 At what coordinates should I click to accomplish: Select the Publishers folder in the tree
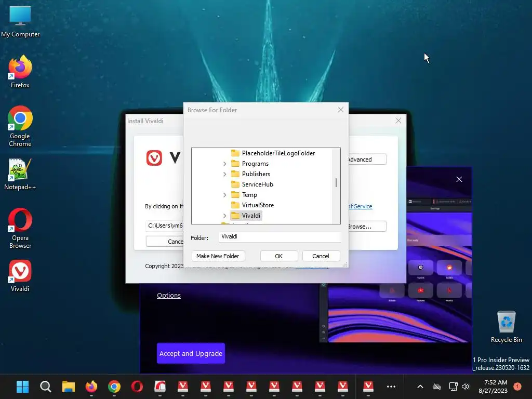click(x=256, y=174)
